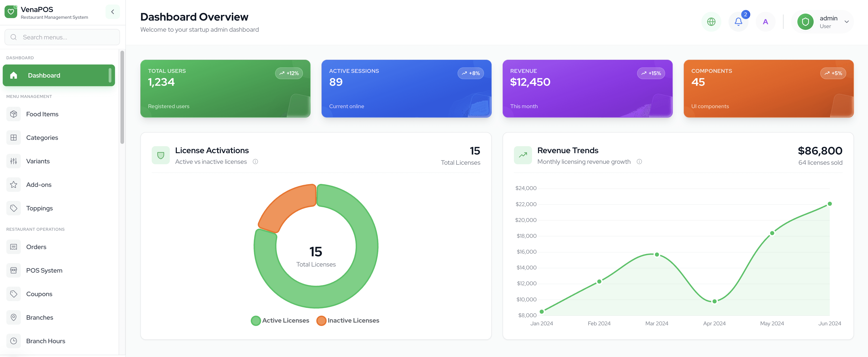This screenshot has width=868, height=357.
Task: Open the Branch Hours menu item
Action: click(46, 341)
